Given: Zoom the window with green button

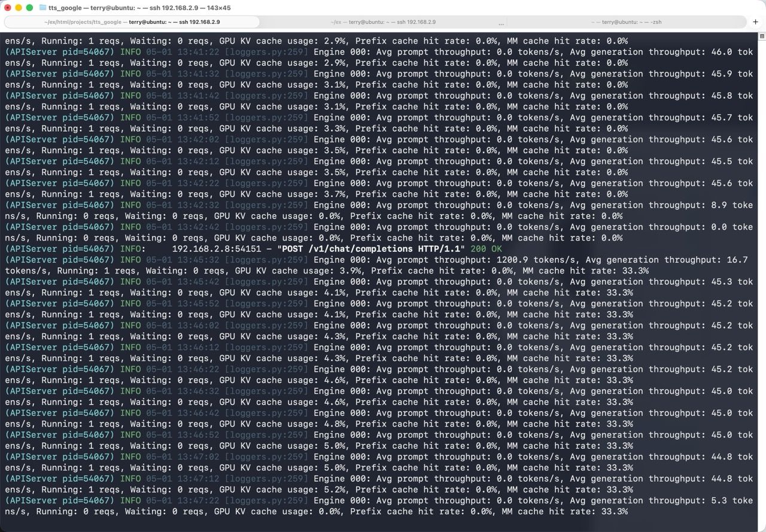Looking at the screenshot, I should pyautogui.click(x=29, y=8).
